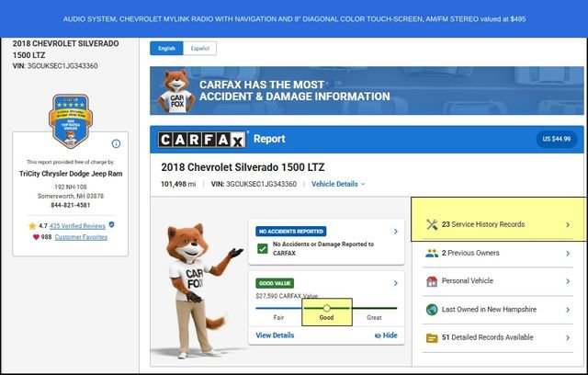Click the $27,590 CARFAX Value text
The height and width of the screenshot is (375, 588).
tap(287, 296)
